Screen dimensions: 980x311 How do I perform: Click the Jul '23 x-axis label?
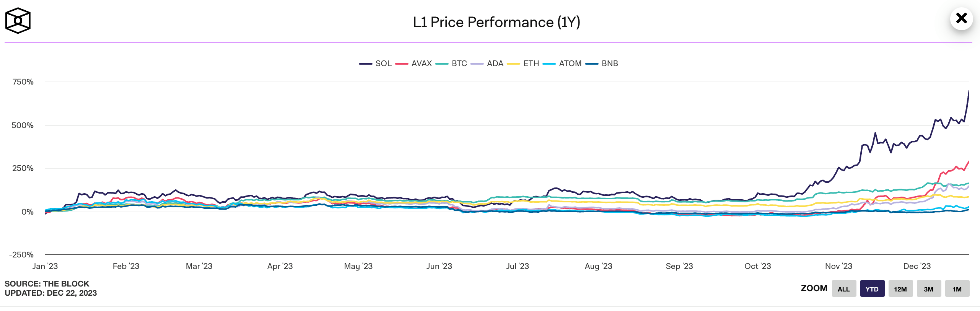coord(518,266)
